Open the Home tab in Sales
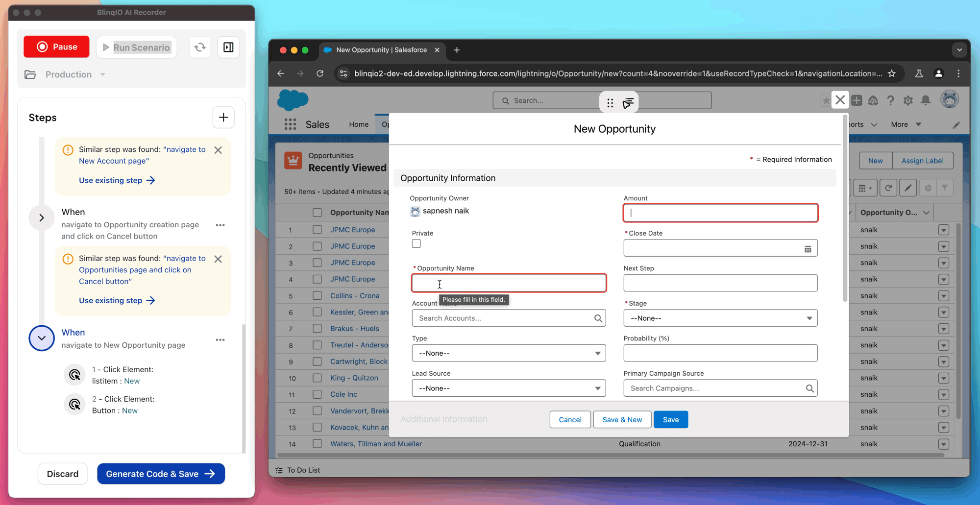The image size is (980, 505). click(x=359, y=124)
